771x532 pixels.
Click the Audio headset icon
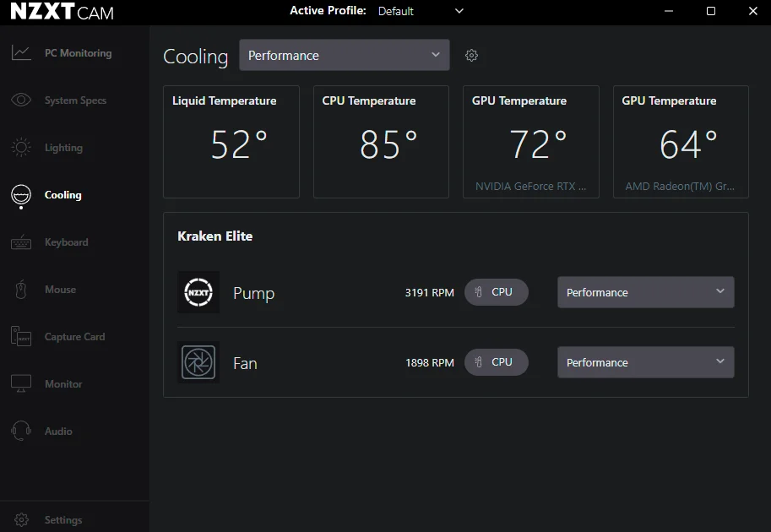(21, 432)
